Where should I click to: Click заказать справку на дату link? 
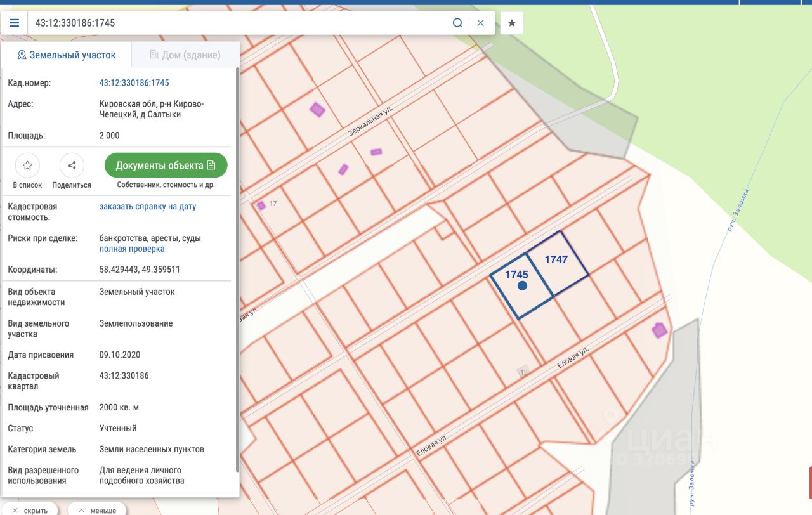[148, 207]
